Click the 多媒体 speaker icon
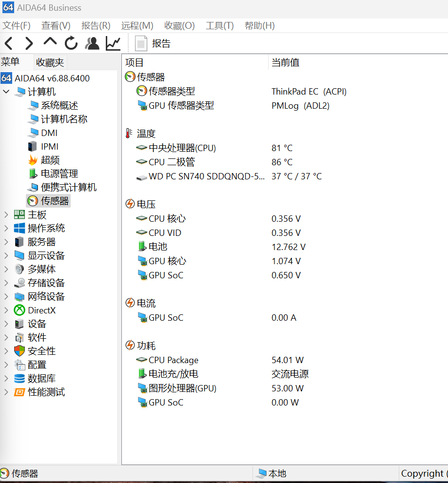The width and height of the screenshot is (448, 483). click(19, 269)
